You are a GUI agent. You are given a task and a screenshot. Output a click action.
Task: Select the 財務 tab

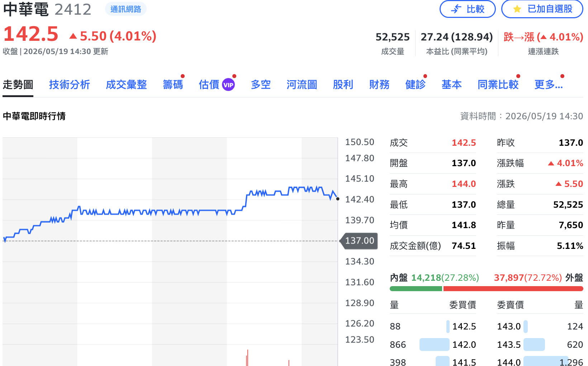[379, 85]
